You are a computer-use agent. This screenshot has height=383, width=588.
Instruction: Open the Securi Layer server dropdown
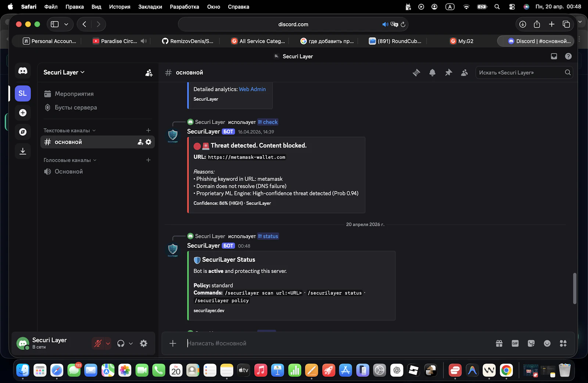(64, 72)
